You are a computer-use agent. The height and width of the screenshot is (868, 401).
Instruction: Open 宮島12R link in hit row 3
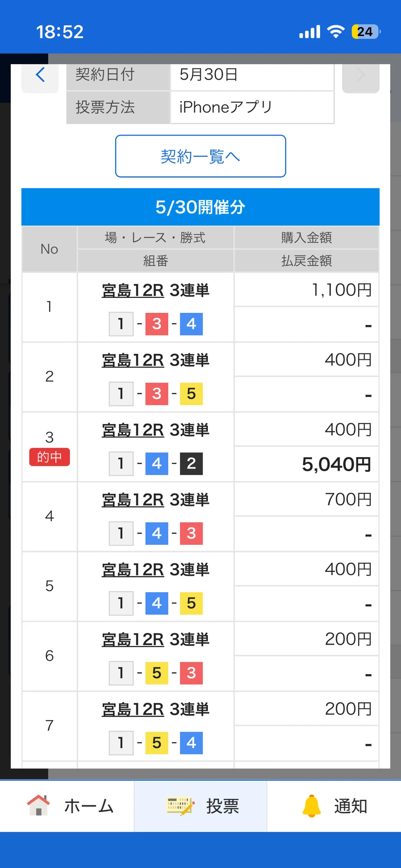(132, 430)
